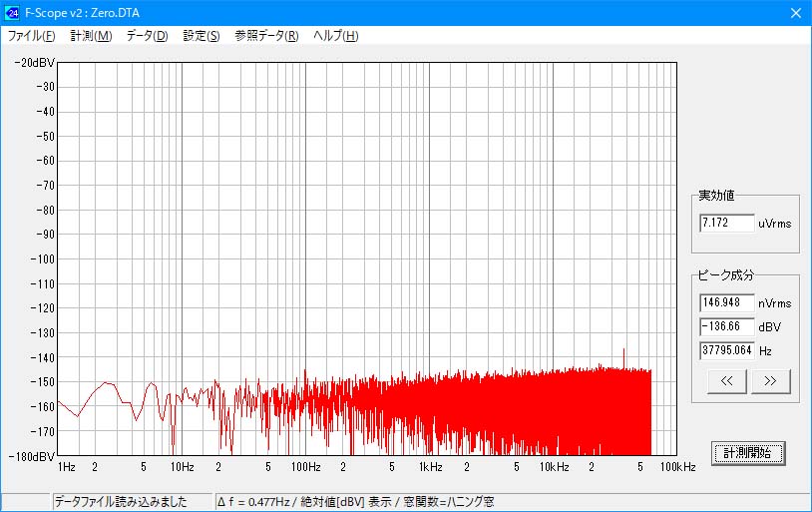Screen dimensions: 812x512
Task: Close the F-Scope window
Action: click(796, 13)
